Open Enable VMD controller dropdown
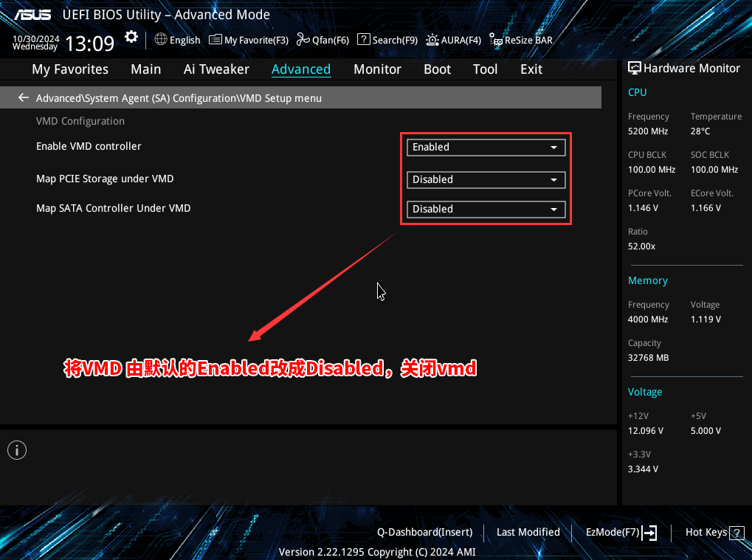The height and width of the screenshot is (560, 752). [486, 147]
